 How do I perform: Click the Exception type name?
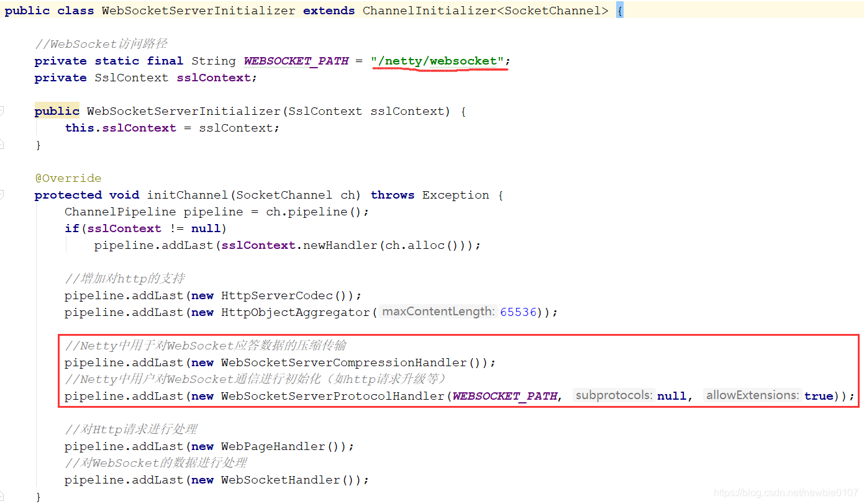(x=456, y=195)
